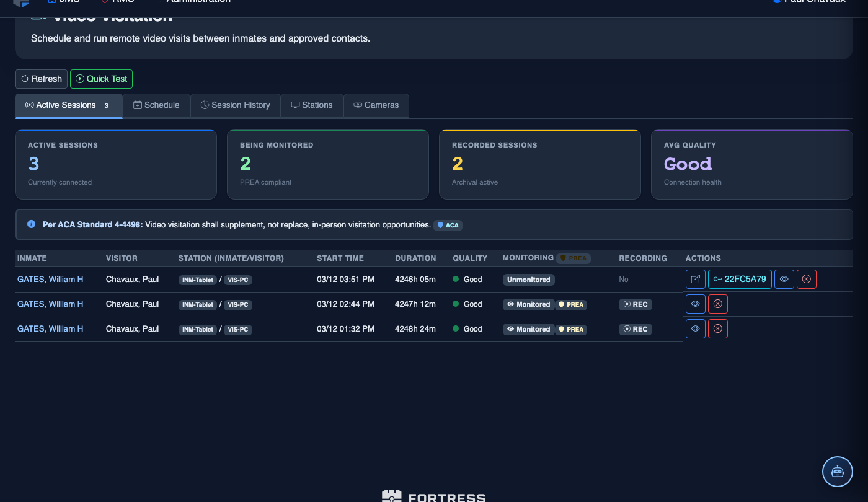Viewport: 868px width, 502px height.
Task: Click the PREA shield badge in the 02:44 PM row
Action: coord(571,304)
